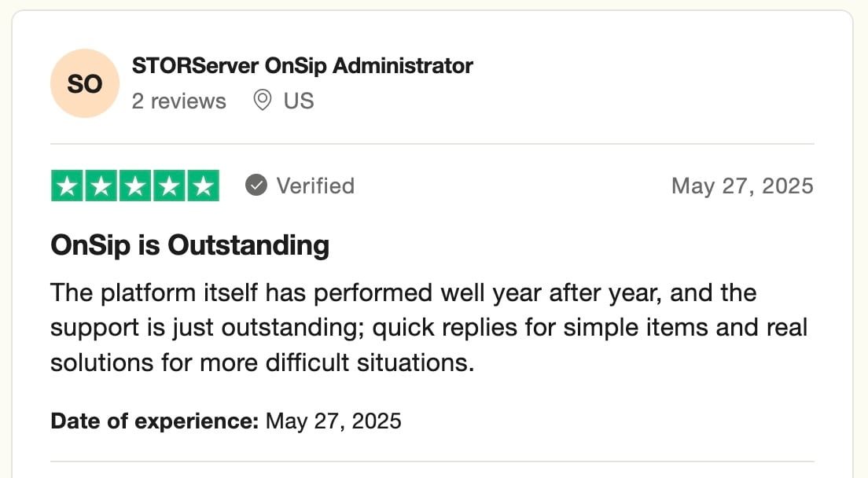
Task: Click the "2 reviews" count
Action: (178, 101)
